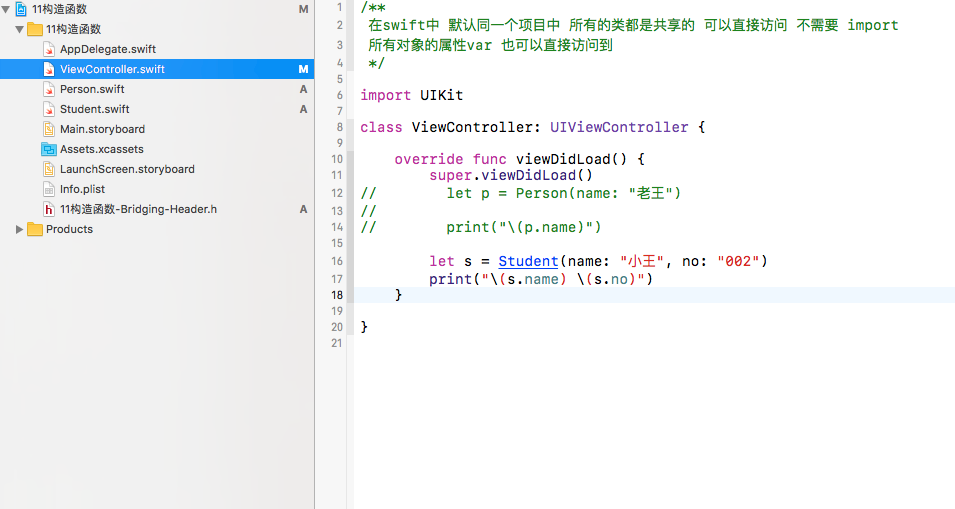Screen dimensions: 955x509
Task: Place the cursor after the brace on line 18
Action: [404, 295]
